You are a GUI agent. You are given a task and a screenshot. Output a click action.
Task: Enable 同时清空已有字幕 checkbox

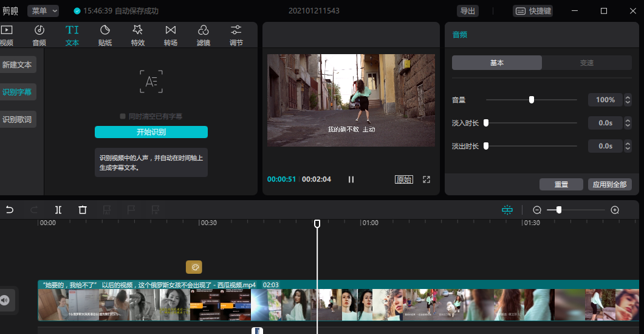[123, 116]
